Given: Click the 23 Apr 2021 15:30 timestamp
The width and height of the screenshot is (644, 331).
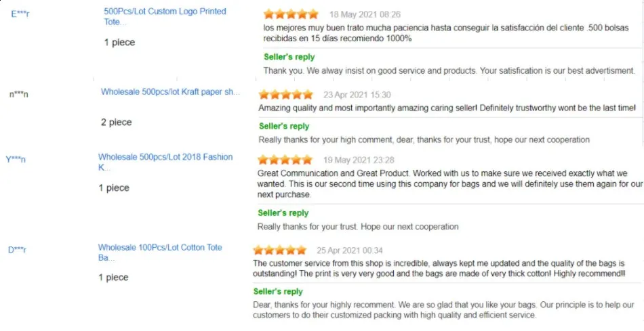Looking at the screenshot, I should [x=357, y=95].
